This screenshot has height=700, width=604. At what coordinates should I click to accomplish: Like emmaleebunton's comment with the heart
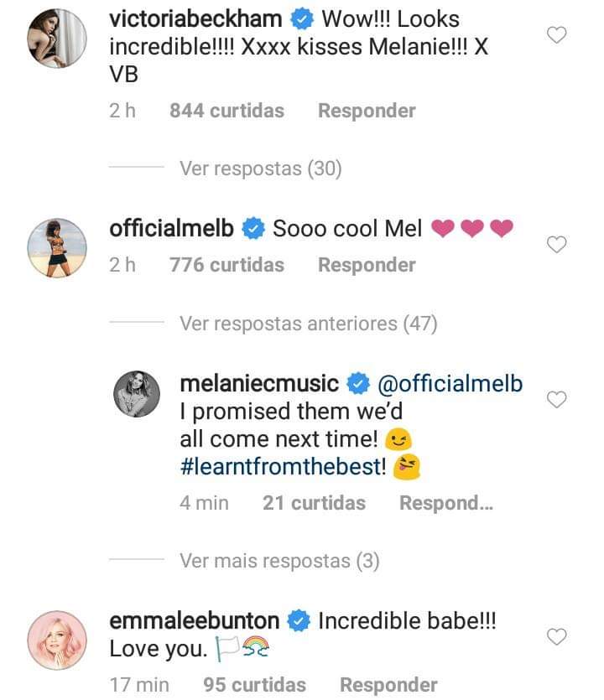(557, 638)
